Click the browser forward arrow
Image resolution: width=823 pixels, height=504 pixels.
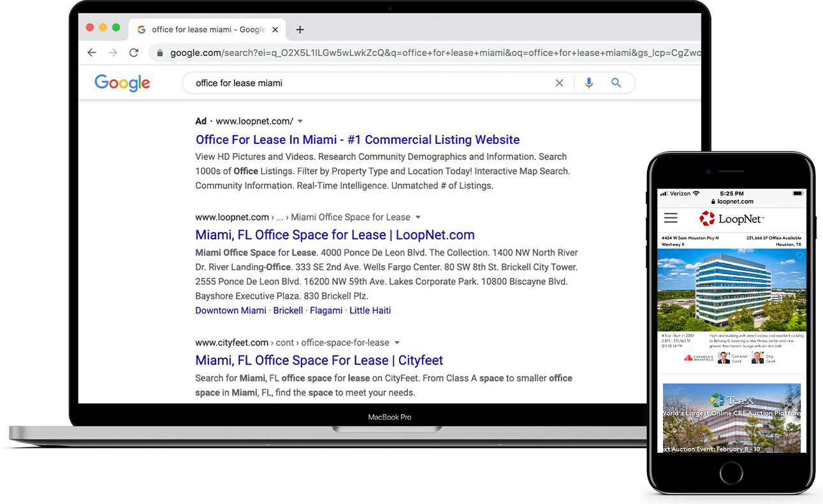pyautogui.click(x=113, y=53)
